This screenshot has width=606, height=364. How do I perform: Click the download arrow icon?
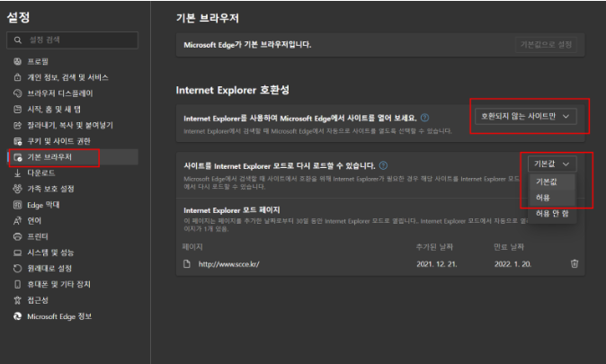click(x=17, y=173)
